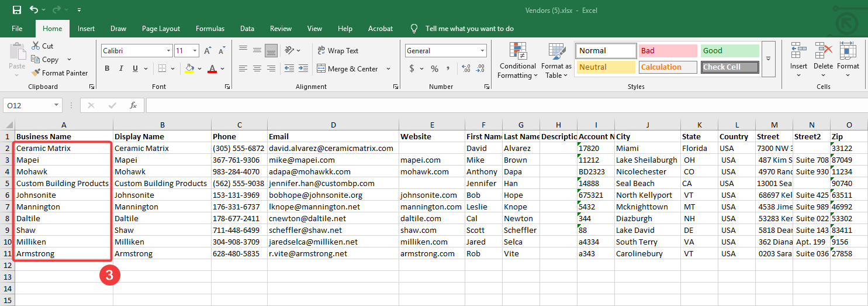Click the Format cells icon
The width and height of the screenshot is (868, 306).
pos(848,51)
